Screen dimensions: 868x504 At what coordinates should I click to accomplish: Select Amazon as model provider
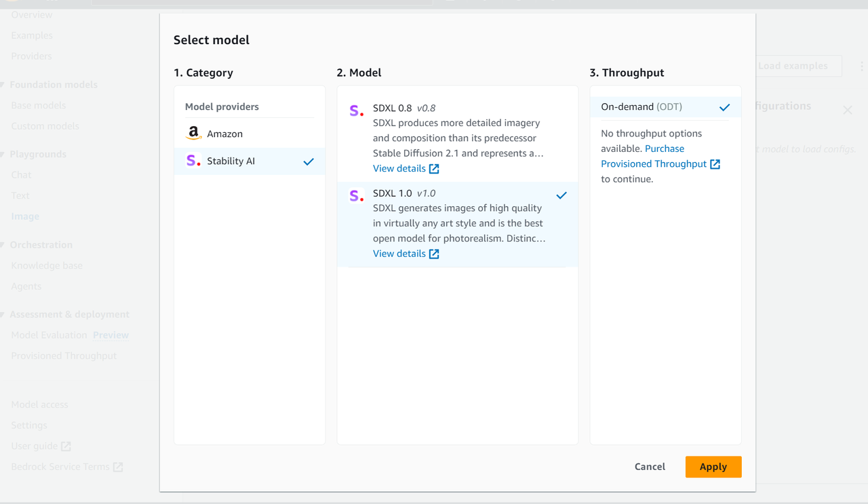pos(250,134)
